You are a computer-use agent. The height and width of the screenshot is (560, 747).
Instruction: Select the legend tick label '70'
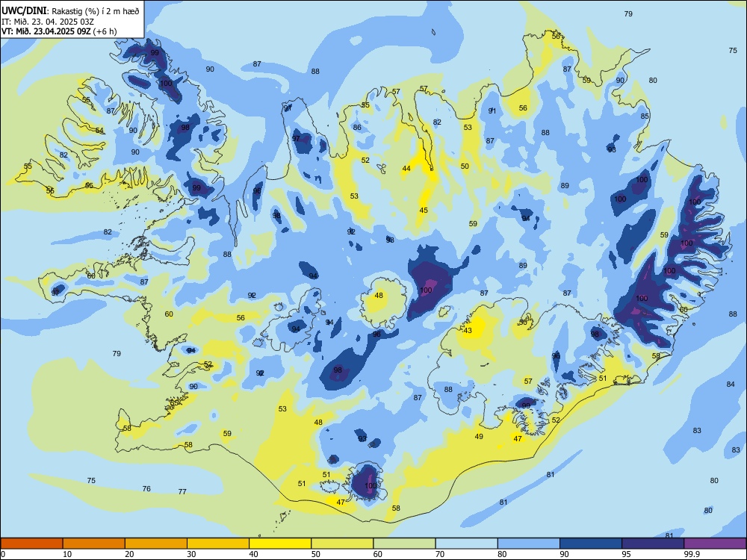(x=440, y=554)
